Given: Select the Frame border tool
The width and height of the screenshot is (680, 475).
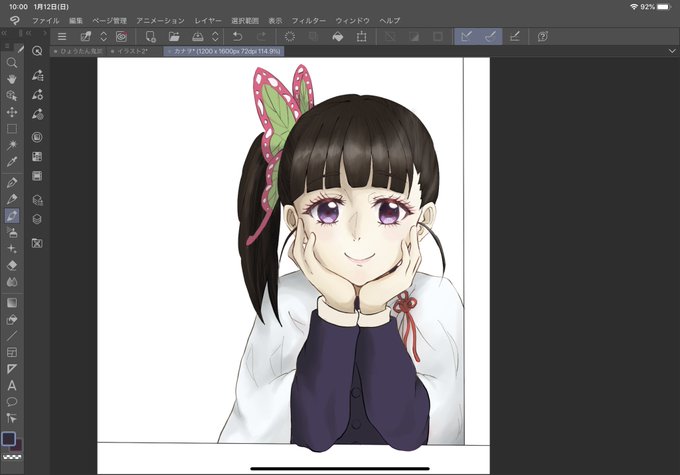Looking at the screenshot, I should 12,352.
